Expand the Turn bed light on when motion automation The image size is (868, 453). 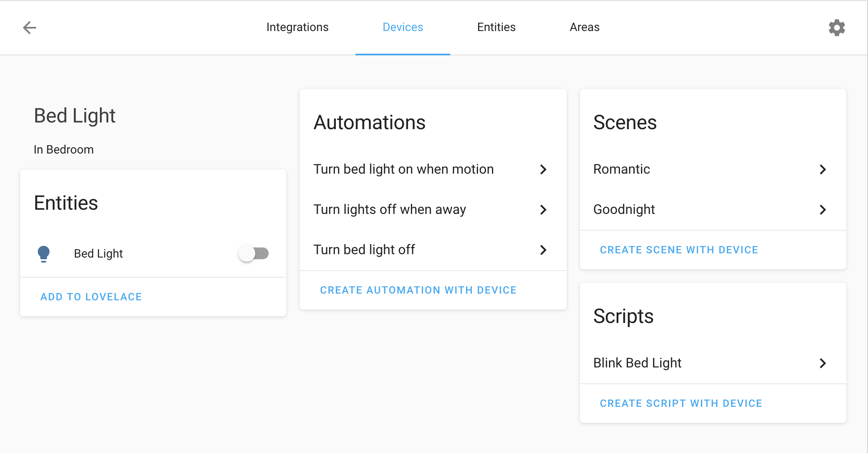[x=543, y=169]
